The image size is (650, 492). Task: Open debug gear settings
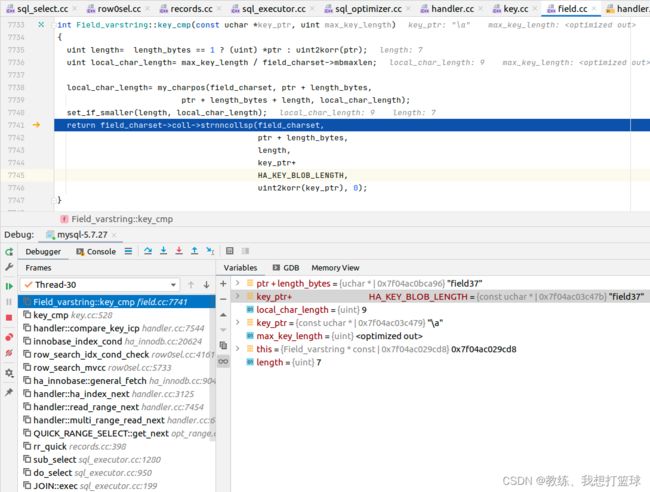(9, 373)
